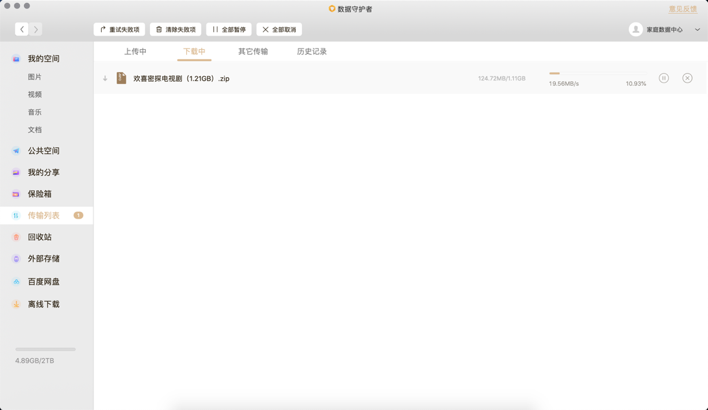
Task: Click 重试失败项 button
Action: (119, 30)
